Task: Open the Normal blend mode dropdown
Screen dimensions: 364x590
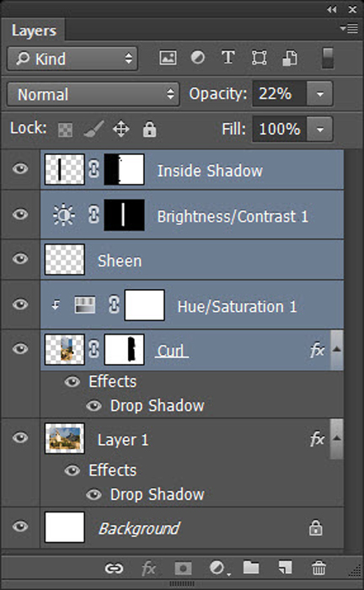Action: point(93,94)
